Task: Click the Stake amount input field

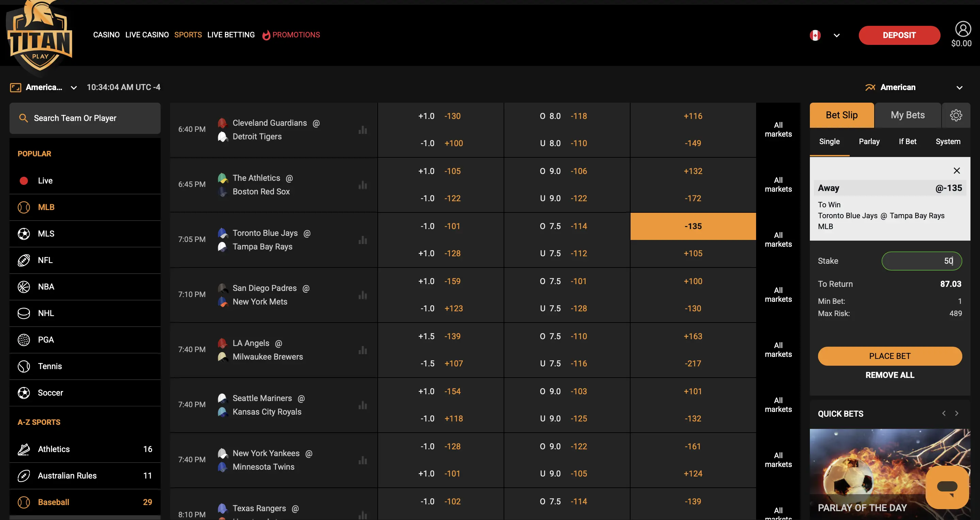Action: coord(921,261)
